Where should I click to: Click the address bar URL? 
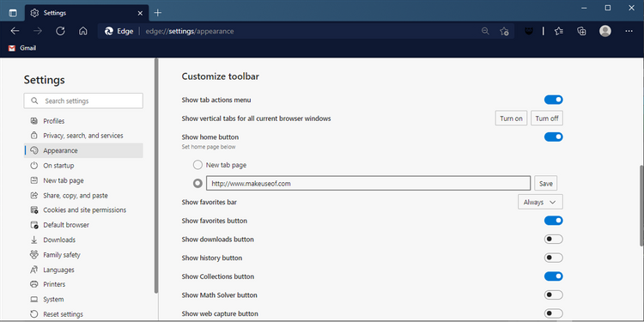tap(190, 31)
